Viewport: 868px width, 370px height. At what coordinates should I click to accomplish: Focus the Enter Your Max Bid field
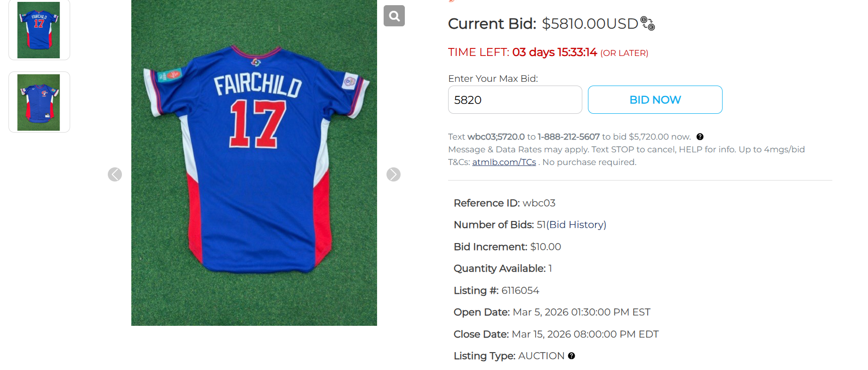[x=515, y=100]
